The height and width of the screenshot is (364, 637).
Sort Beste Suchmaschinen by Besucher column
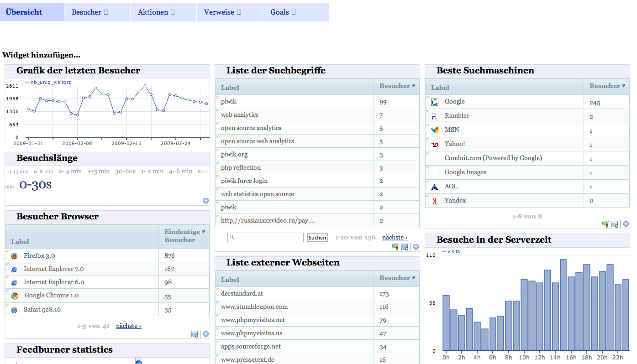(624, 86)
